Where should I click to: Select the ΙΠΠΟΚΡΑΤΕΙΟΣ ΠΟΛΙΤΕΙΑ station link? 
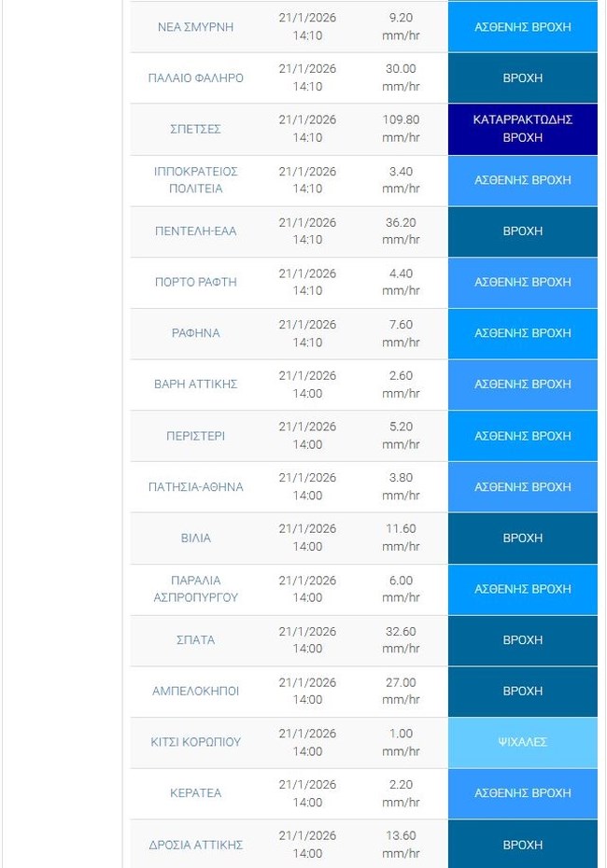(x=195, y=180)
